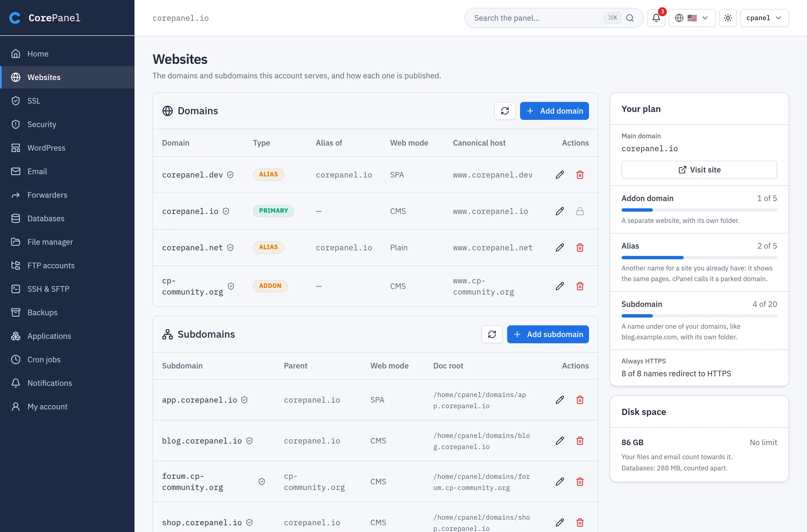The height and width of the screenshot is (532, 807).
Task: Edit the corepanel.dev domain
Action: 560,175
